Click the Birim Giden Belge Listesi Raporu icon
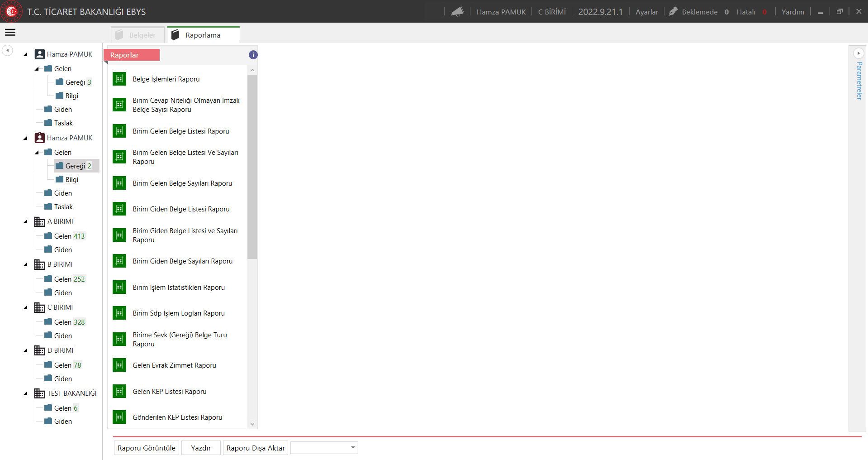Screen dimensions: 868x460 click(x=119, y=209)
